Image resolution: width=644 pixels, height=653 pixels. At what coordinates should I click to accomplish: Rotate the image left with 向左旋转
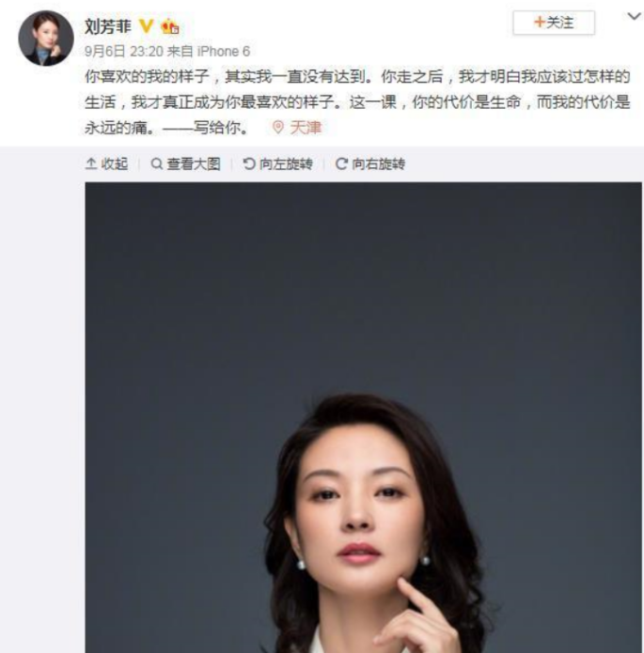point(277,163)
